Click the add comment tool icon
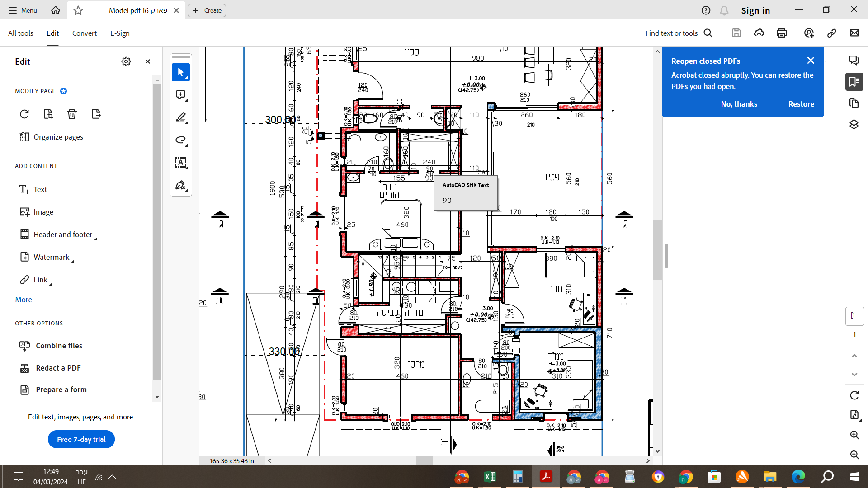868x488 pixels. tap(180, 95)
